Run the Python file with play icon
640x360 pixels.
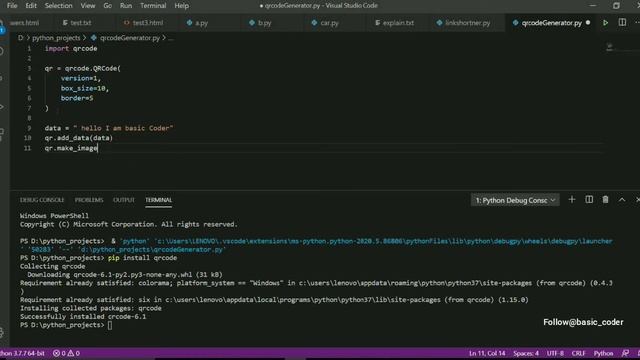pyautogui.click(x=605, y=23)
